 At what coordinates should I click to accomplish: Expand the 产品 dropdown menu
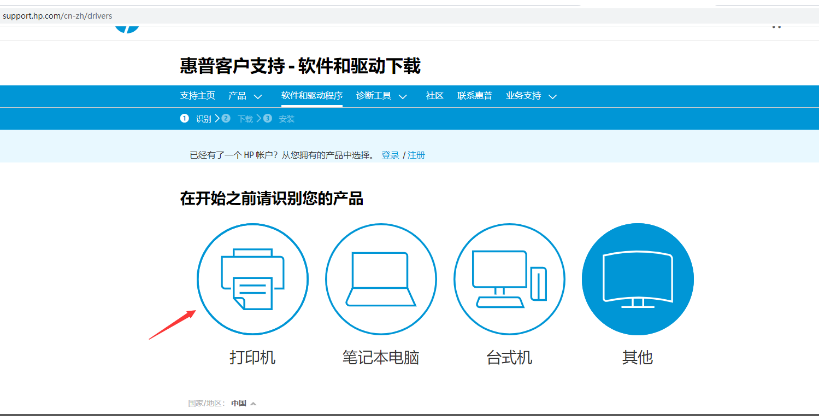[x=245, y=96]
